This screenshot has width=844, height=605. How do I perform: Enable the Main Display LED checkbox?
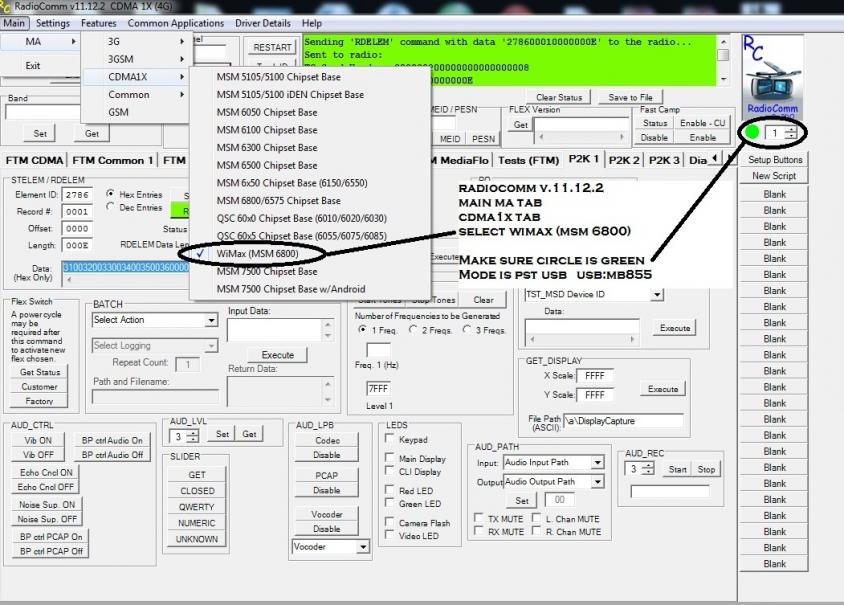pyautogui.click(x=390, y=458)
